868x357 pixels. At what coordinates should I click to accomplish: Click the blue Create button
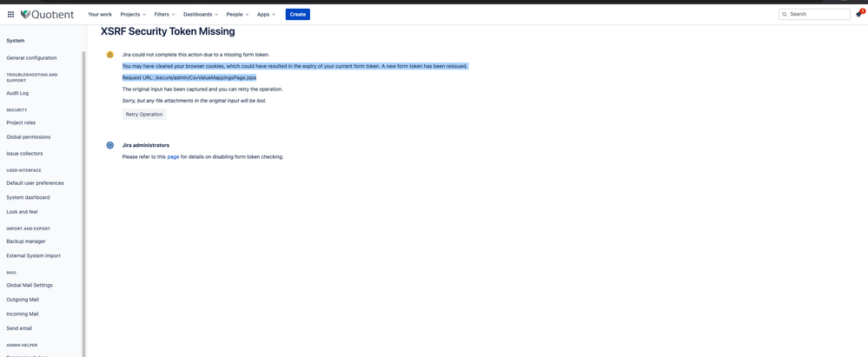click(x=298, y=15)
